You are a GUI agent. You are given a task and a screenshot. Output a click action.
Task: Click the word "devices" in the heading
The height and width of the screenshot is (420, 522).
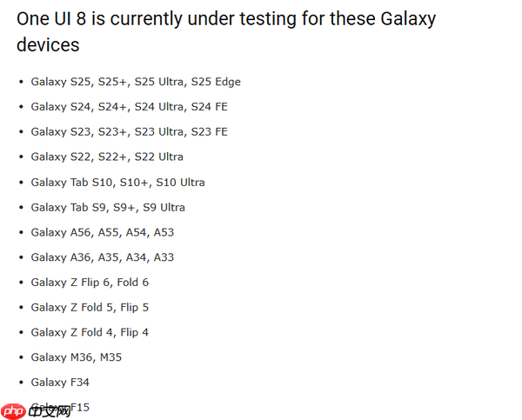point(48,44)
